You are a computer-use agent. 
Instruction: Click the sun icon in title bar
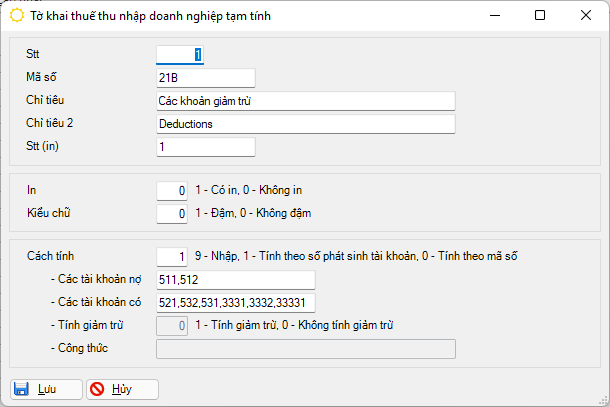[16, 16]
